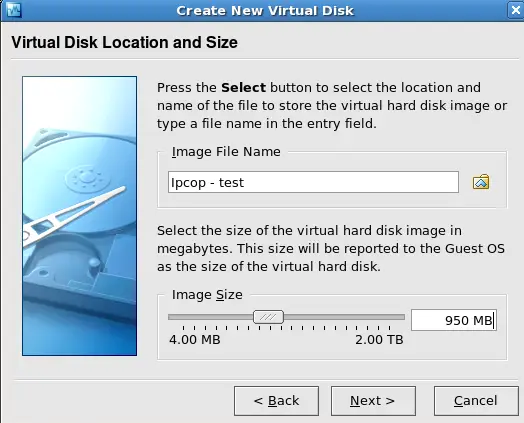Image resolution: width=524 pixels, height=423 pixels.
Task: Open the folder browse icon beside file name
Action: click(481, 182)
